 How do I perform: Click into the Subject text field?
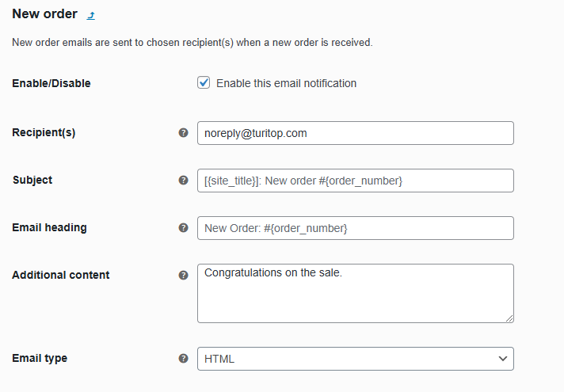pos(355,181)
